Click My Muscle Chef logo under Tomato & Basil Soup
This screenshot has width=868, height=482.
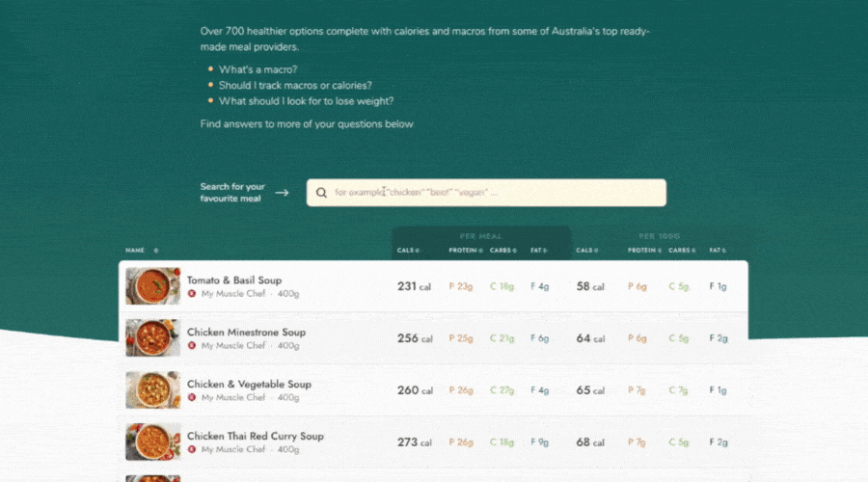point(192,294)
